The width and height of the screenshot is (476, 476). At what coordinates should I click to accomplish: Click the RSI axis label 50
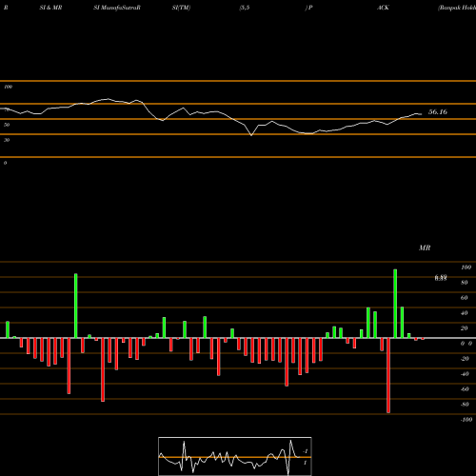click(7, 125)
